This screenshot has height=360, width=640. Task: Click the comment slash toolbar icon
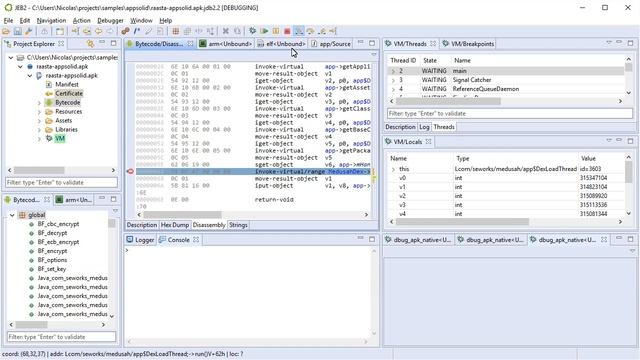point(137,31)
